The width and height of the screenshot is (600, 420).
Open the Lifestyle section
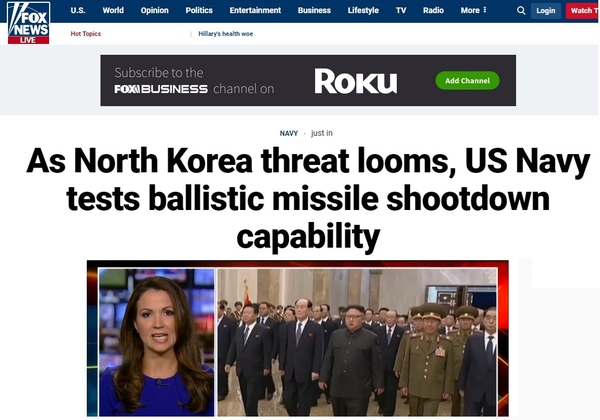coord(363,10)
